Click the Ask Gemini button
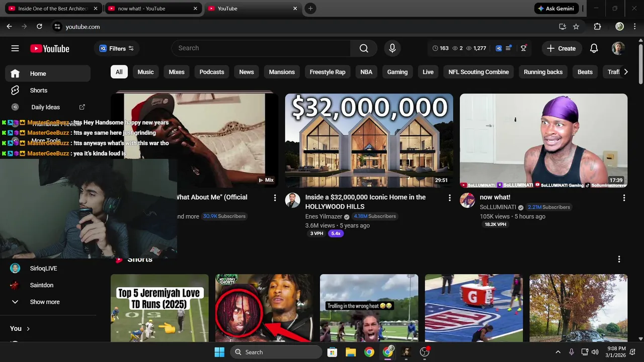This screenshot has height=362, width=644. click(555, 9)
